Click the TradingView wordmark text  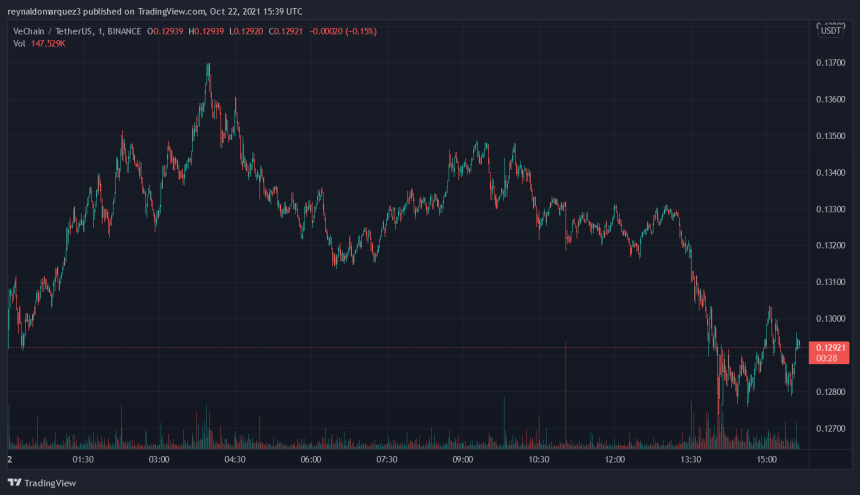pos(50,483)
